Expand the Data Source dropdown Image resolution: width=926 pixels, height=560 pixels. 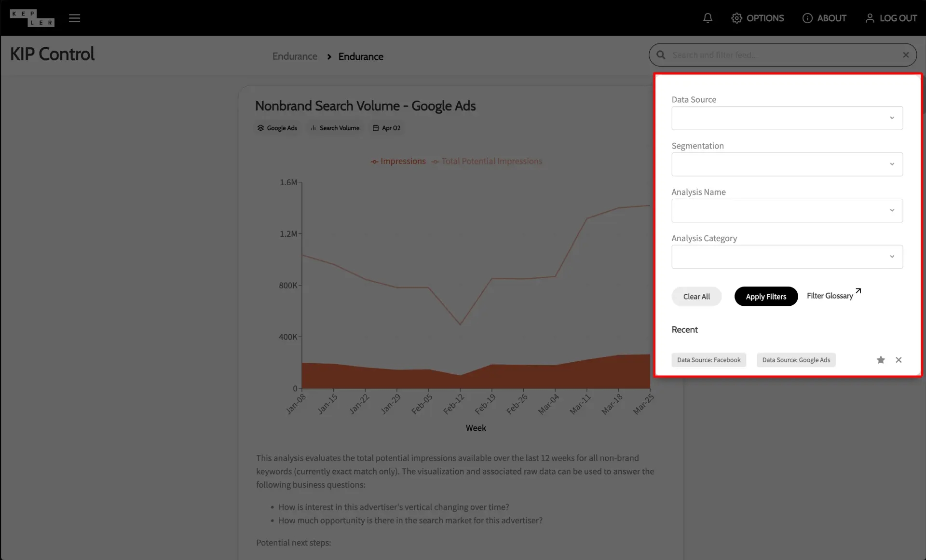coord(787,118)
